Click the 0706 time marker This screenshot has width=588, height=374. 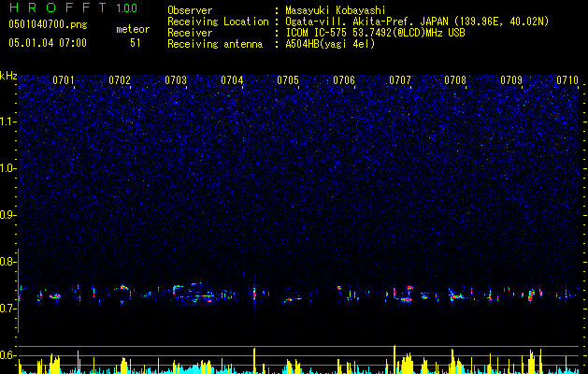[x=344, y=79]
